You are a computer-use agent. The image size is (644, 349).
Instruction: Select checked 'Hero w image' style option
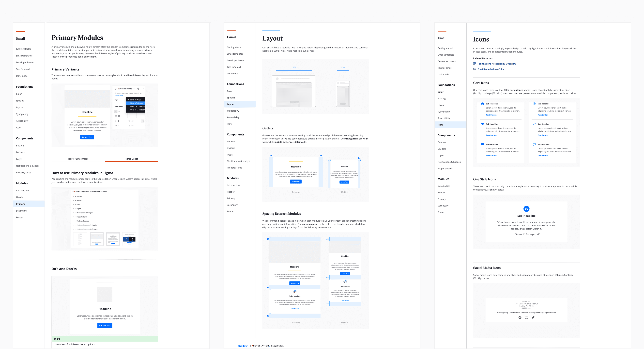(x=136, y=100)
